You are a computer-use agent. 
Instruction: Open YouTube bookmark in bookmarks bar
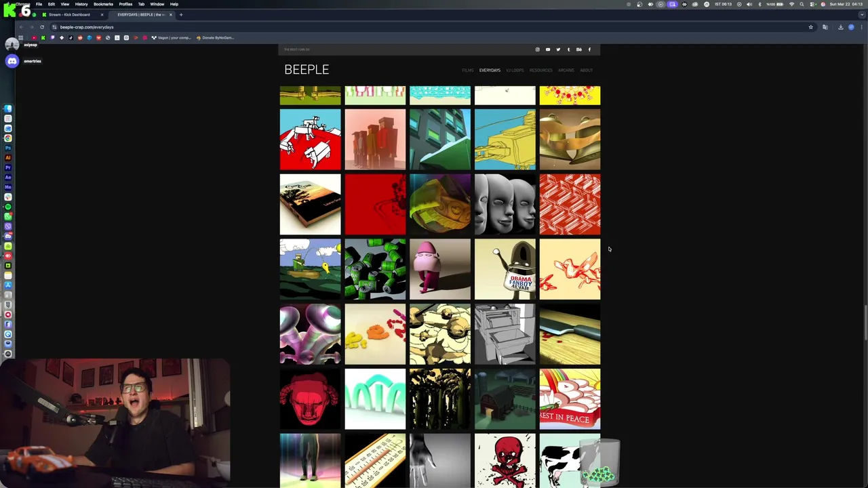[x=35, y=38]
